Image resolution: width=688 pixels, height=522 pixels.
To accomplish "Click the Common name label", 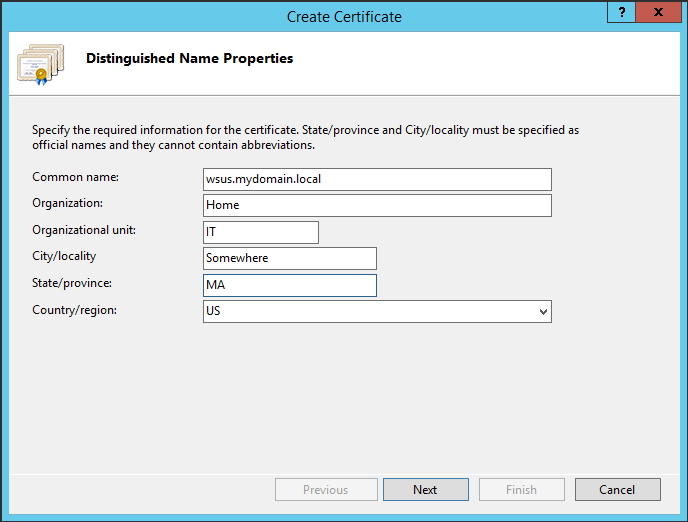I will 75,177.
